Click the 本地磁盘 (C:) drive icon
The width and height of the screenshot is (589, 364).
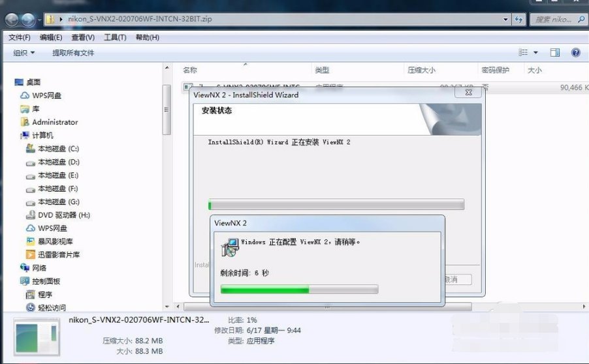(31, 149)
